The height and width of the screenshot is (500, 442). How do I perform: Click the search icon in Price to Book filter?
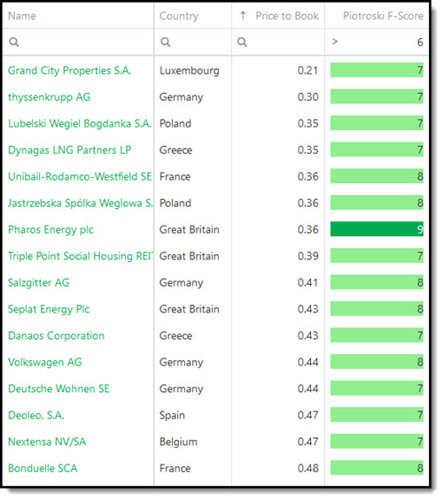coord(242,42)
